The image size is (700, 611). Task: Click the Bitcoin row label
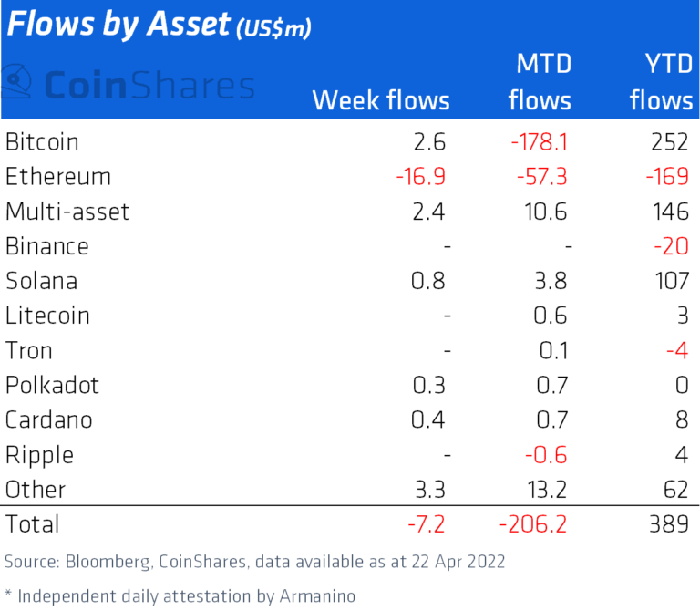click(x=42, y=142)
